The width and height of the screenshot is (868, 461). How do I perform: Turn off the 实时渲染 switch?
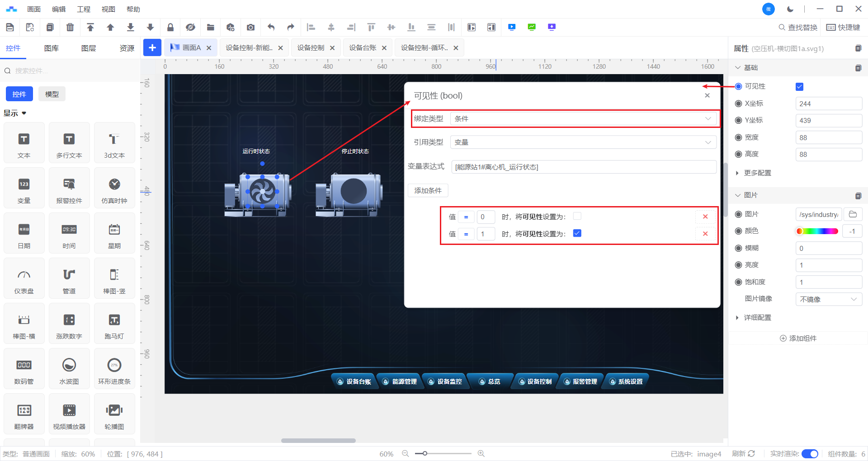809,454
